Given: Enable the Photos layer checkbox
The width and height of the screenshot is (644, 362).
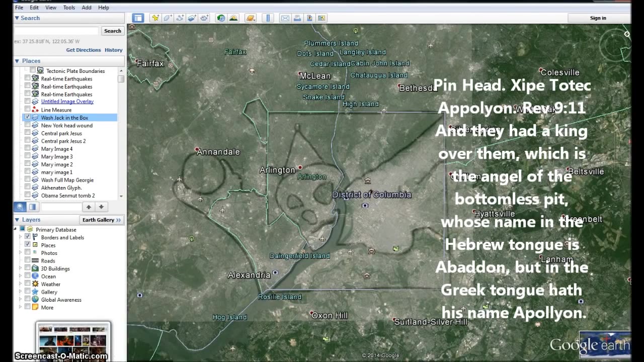Looking at the screenshot, I should pos(28,253).
